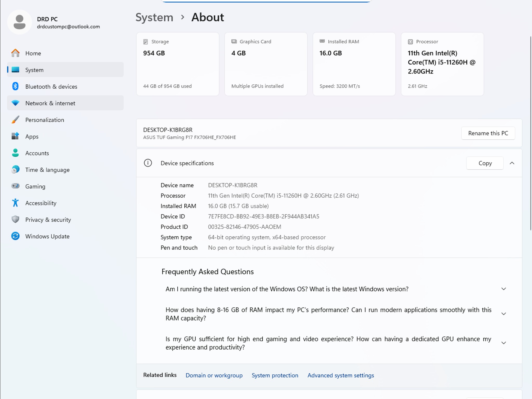Image resolution: width=532 pixels, height=399 pixels.
Task: Open Windows Update sync icon
Action: click(x=15, y=236)
